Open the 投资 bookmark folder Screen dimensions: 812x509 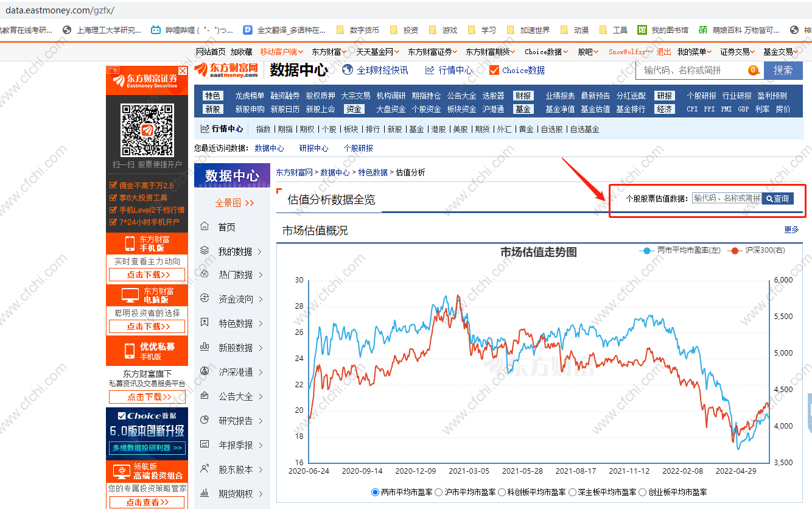point(404,30)
